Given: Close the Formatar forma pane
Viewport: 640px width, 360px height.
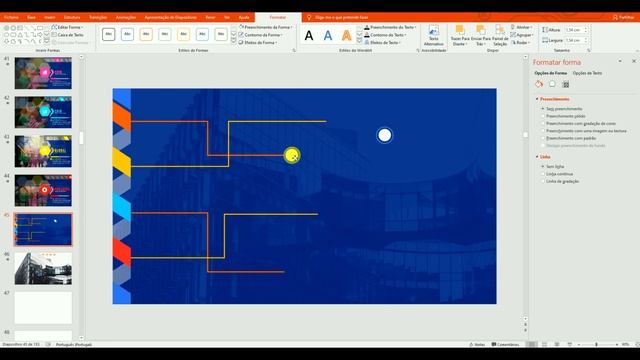Looking at the screenshot, I should tap(634, 61).
